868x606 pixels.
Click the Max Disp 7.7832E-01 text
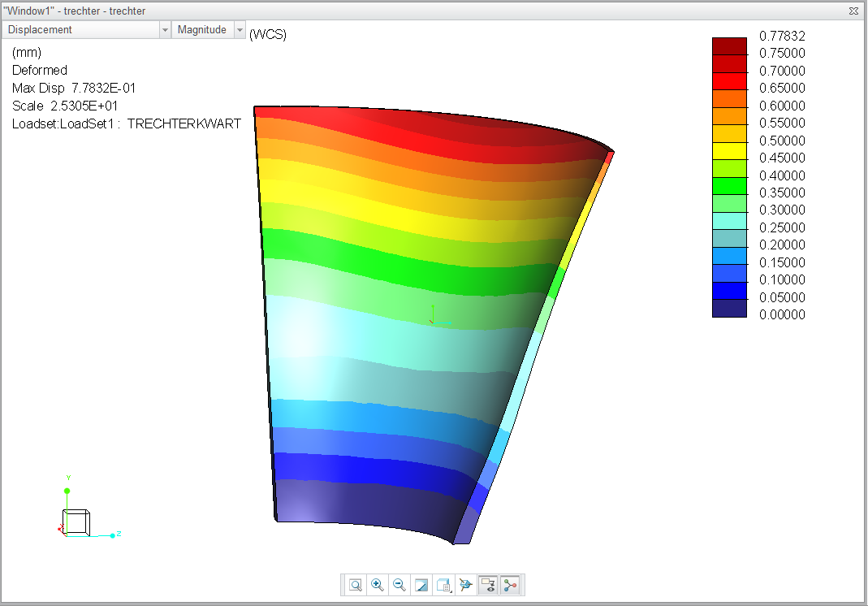click(74, 88)
